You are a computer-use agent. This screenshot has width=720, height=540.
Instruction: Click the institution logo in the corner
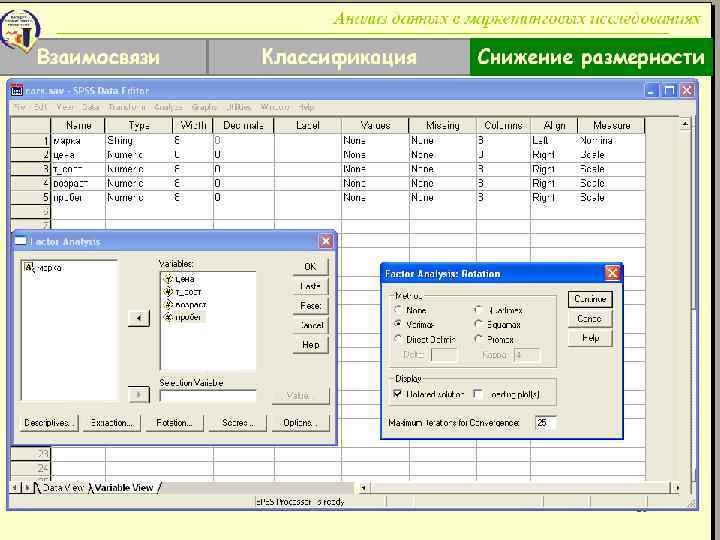click(x=19, y=29)
